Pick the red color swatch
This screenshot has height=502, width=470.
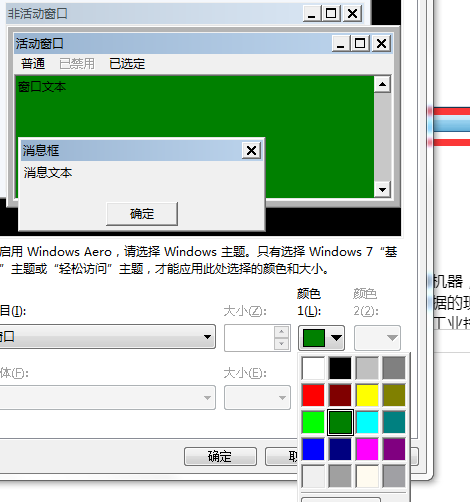coord(313,395)
